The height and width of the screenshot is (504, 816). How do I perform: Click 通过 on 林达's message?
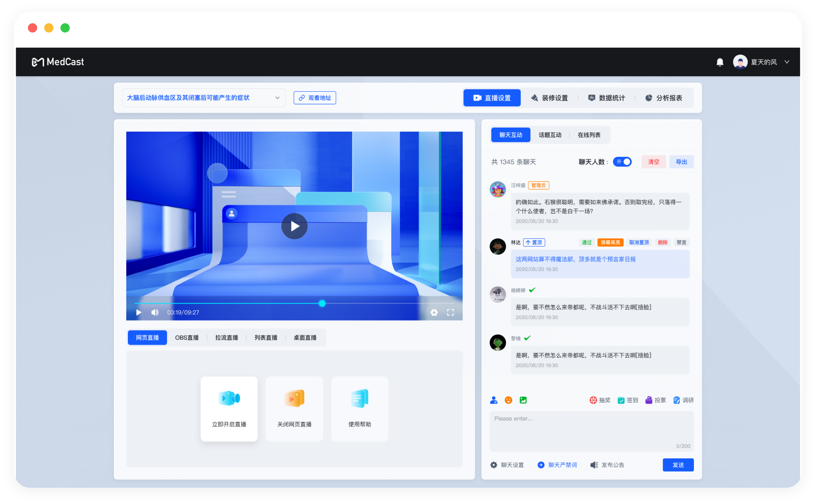point(587,242)
